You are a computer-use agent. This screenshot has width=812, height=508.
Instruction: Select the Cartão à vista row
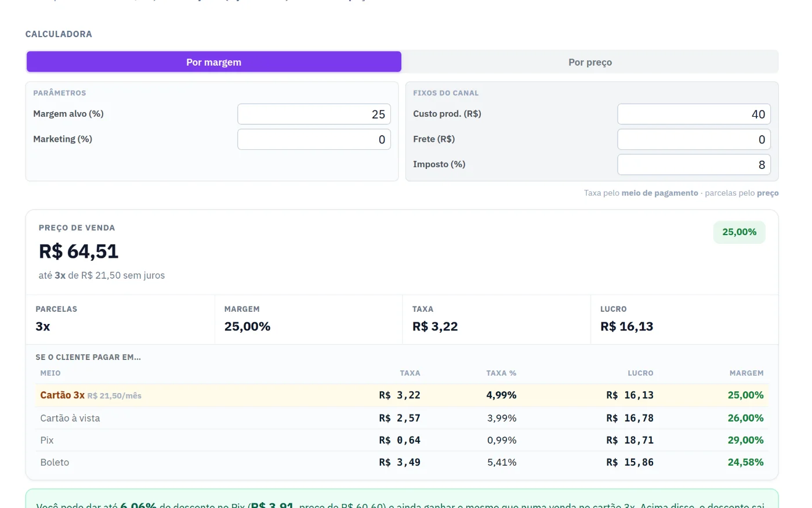click(402, 418)
